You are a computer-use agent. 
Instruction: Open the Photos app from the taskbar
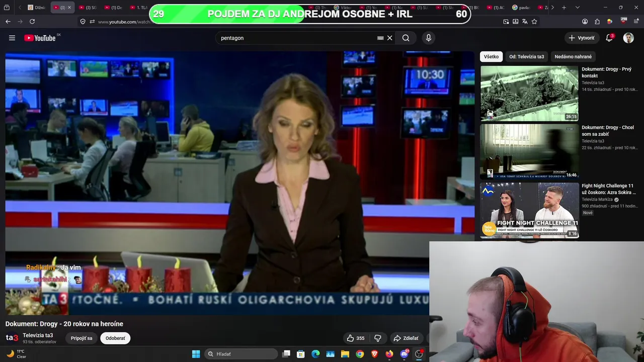(x=331, y=354)
